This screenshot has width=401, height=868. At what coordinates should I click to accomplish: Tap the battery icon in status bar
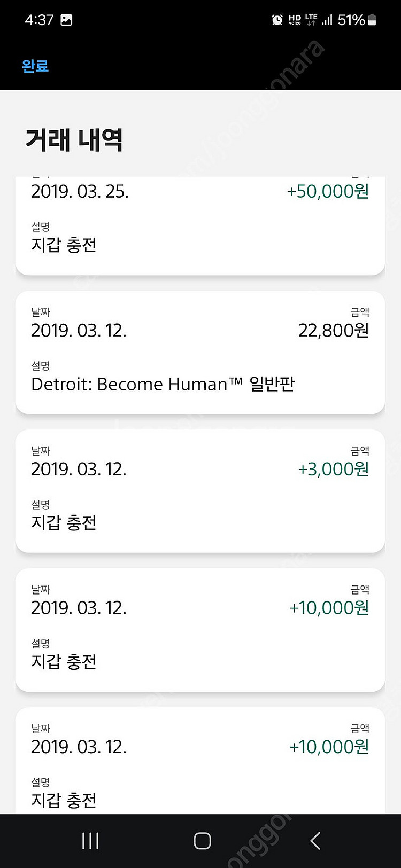(372, 20)
